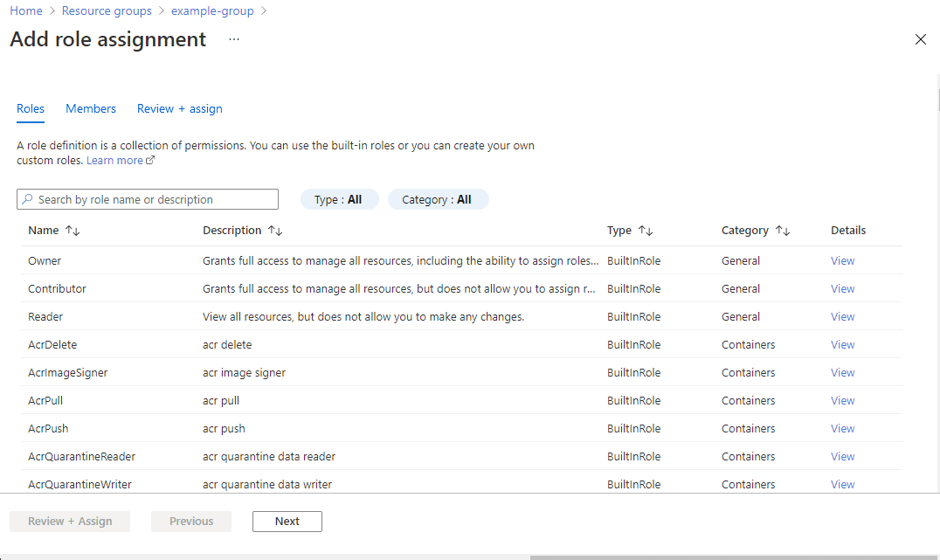Focus the role name search field

(148, 199)
